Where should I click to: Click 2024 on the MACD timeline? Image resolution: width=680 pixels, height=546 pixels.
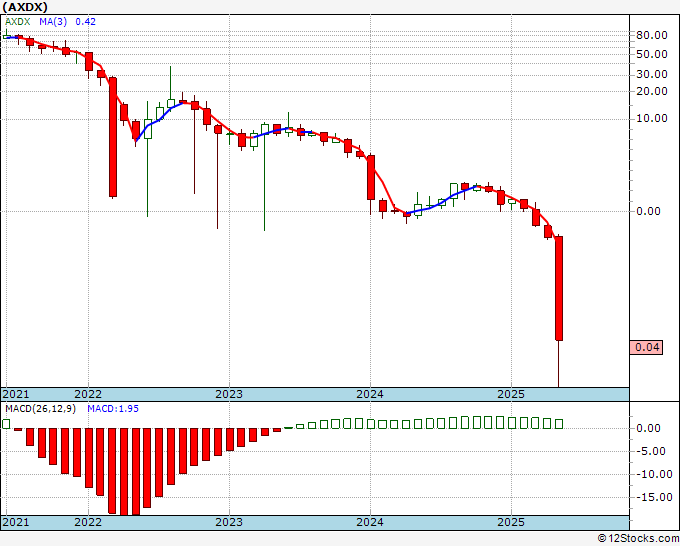click(369, 522)
